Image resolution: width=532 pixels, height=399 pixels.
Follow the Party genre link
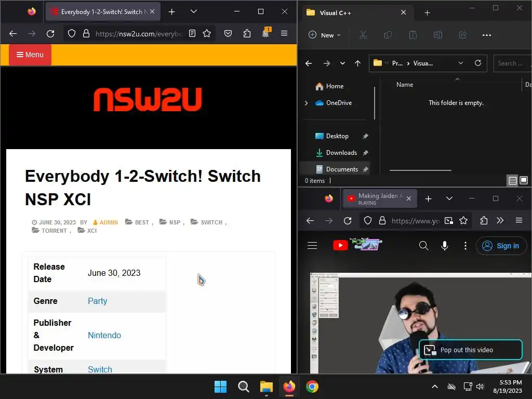coord(97,301)
